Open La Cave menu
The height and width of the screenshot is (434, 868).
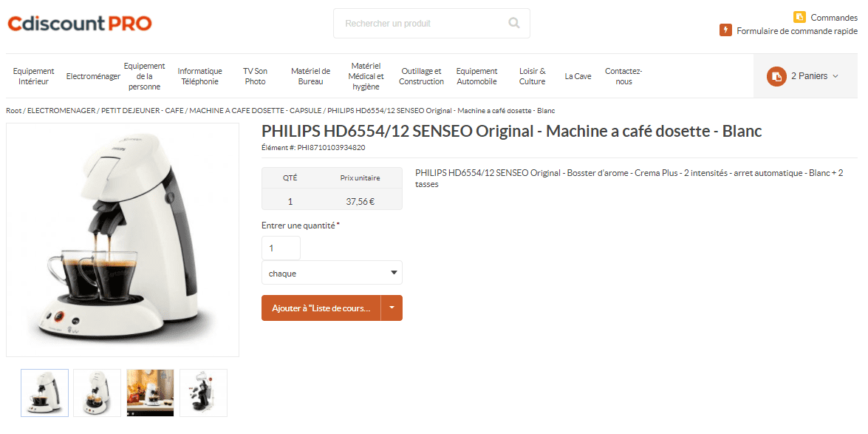tap(578, 76)
